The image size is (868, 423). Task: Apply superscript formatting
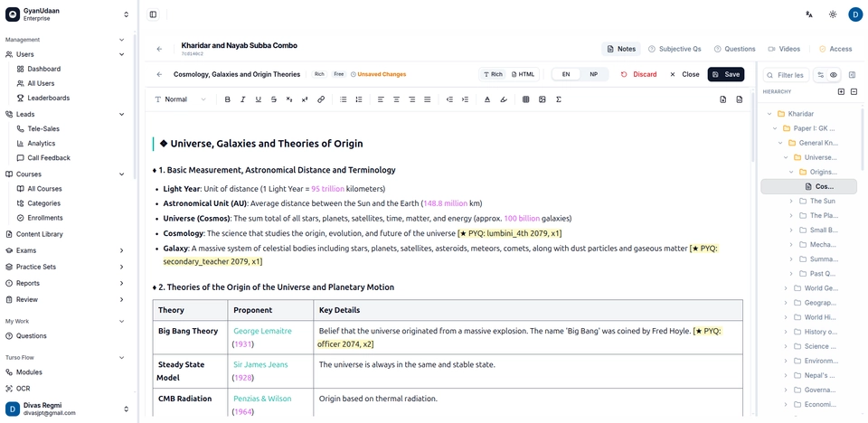pyautogui.click(x=305, y=99)
